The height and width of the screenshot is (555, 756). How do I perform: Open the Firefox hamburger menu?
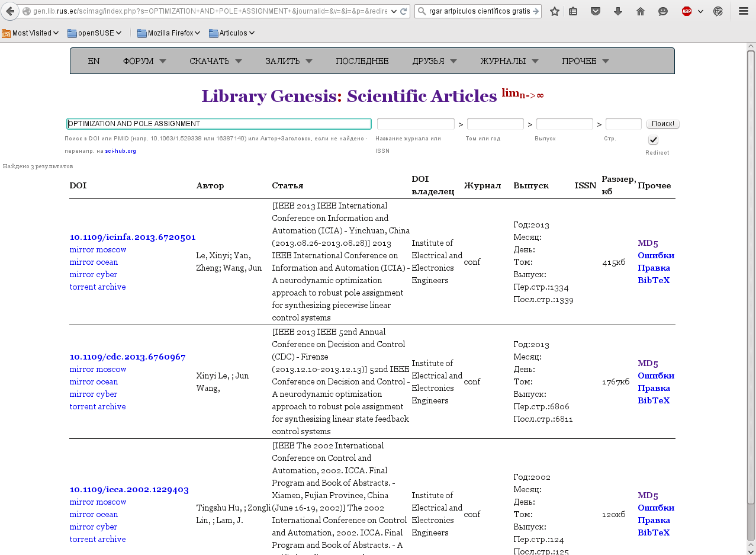pyautogui.click(x=744, y=11)
